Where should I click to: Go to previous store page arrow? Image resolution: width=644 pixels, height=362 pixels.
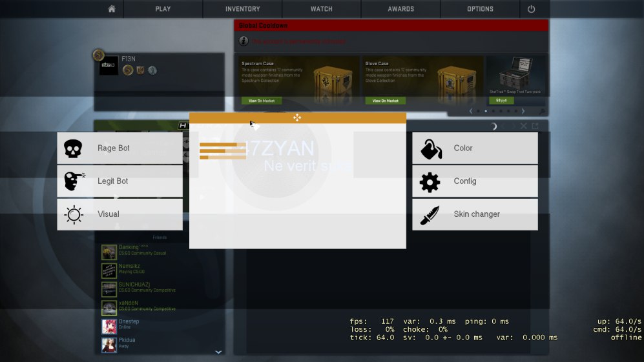(471, 111)
